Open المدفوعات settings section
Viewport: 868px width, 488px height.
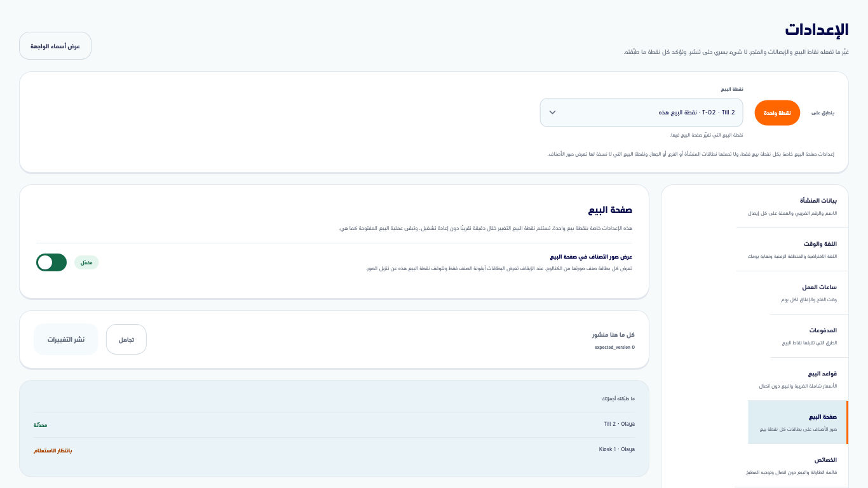click(x=809, y=336)
